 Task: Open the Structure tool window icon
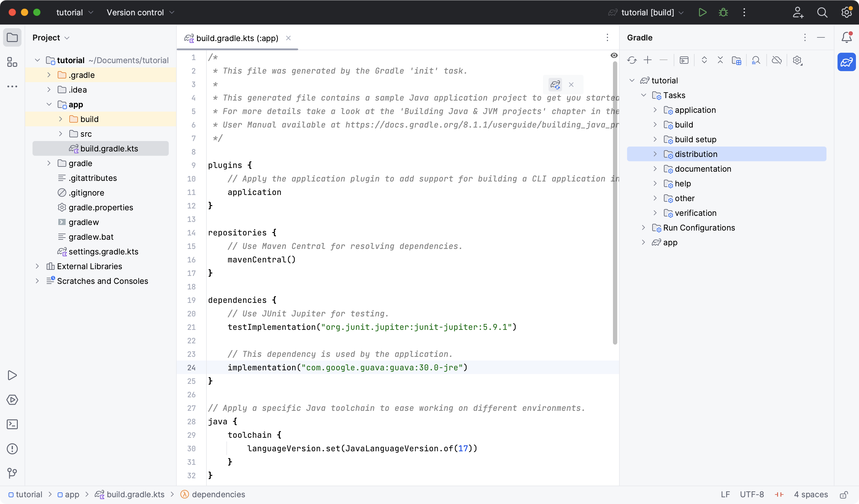(12, 62)
